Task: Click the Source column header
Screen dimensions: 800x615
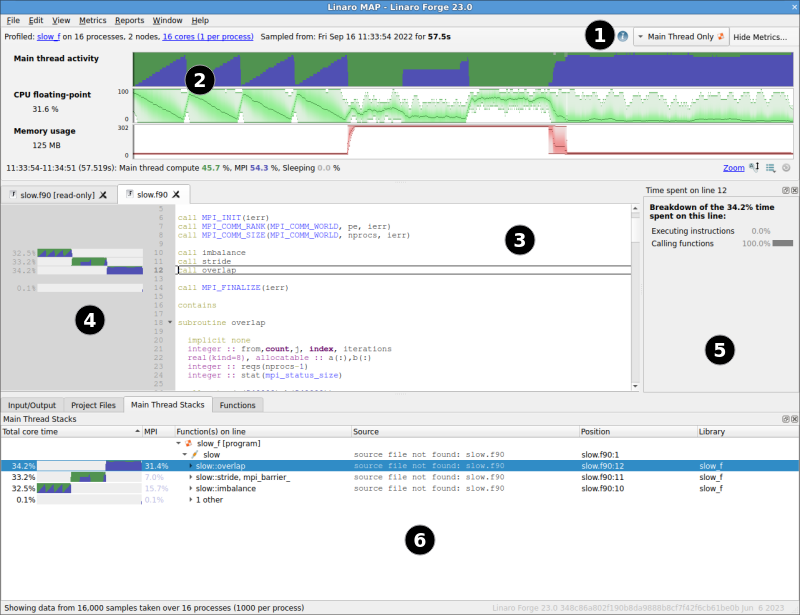Action: coord(465,432)
